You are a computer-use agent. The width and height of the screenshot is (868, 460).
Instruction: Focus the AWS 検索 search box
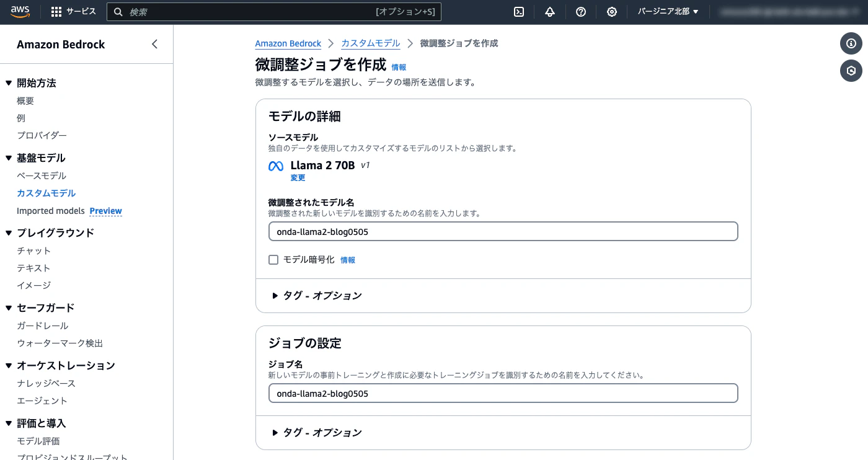[274, 12]
